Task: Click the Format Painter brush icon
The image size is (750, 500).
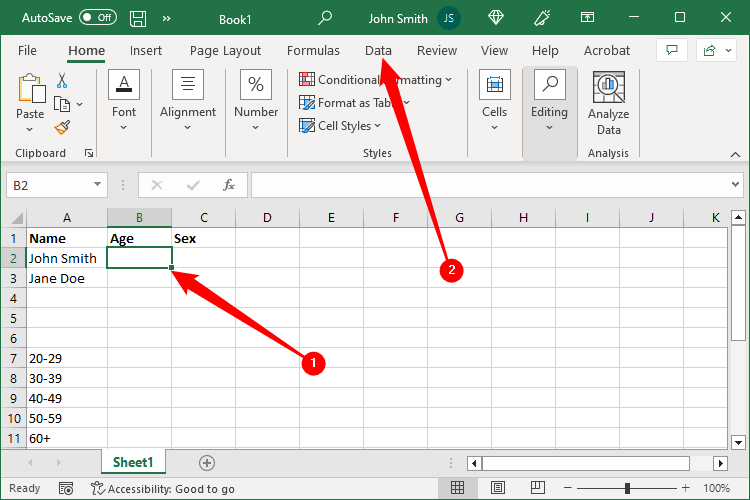Action: (62, 127)
